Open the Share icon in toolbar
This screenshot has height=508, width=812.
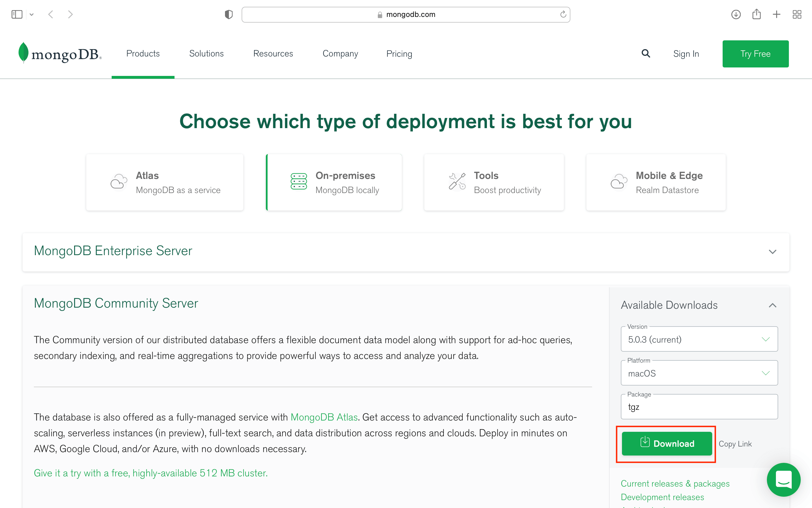point(756,14)
